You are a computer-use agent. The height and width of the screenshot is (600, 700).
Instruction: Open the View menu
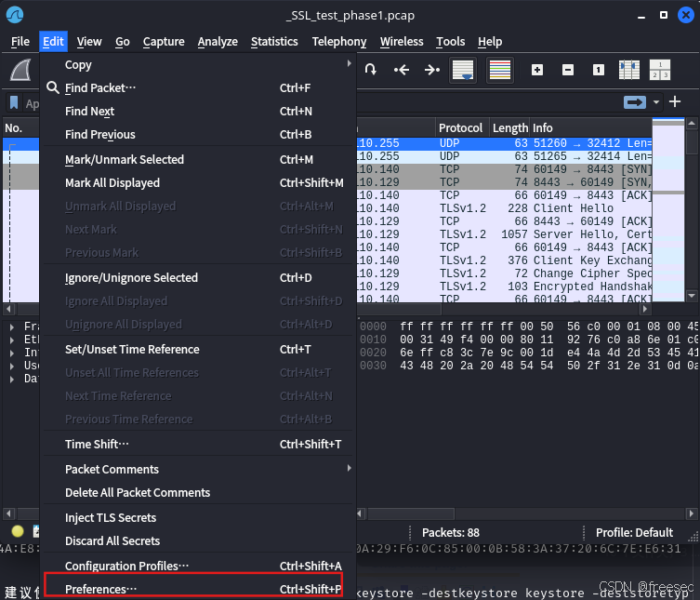coord(89,42)
